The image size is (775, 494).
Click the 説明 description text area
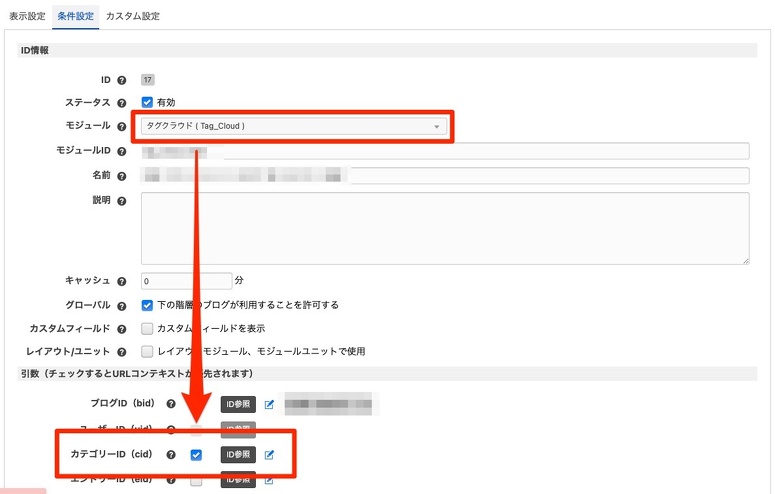(x=445, y=228)
